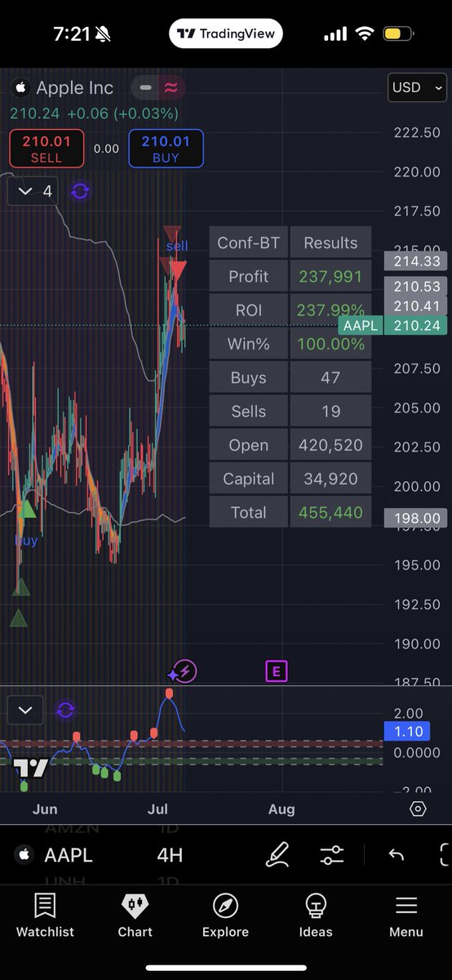
Task: Select the drawing pen tool
Action: click(x=278, y=855)
